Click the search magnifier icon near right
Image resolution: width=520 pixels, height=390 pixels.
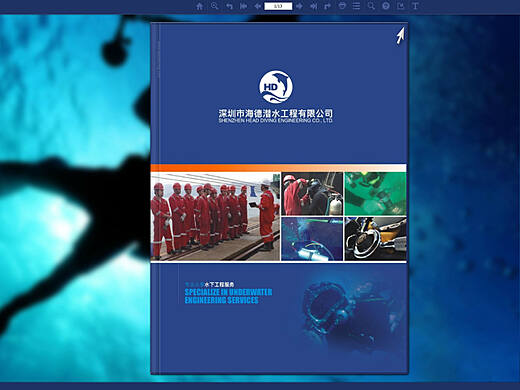click(x=371, y=6)
